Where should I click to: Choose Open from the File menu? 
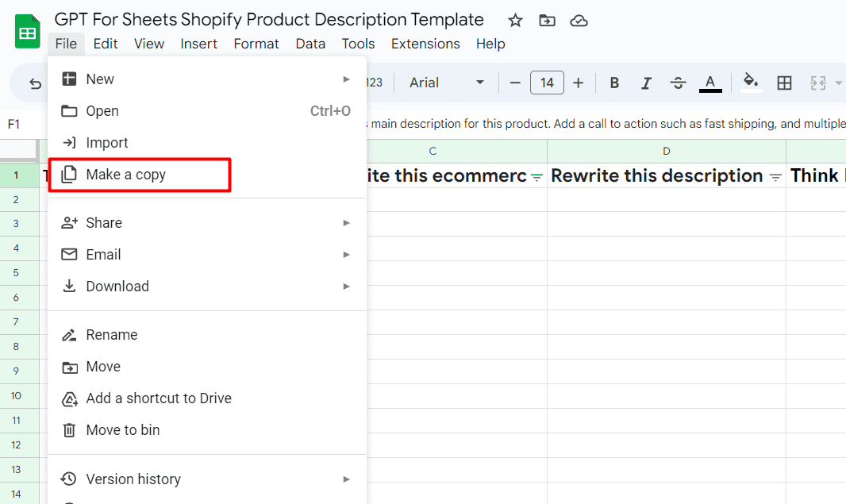(207, 111)
